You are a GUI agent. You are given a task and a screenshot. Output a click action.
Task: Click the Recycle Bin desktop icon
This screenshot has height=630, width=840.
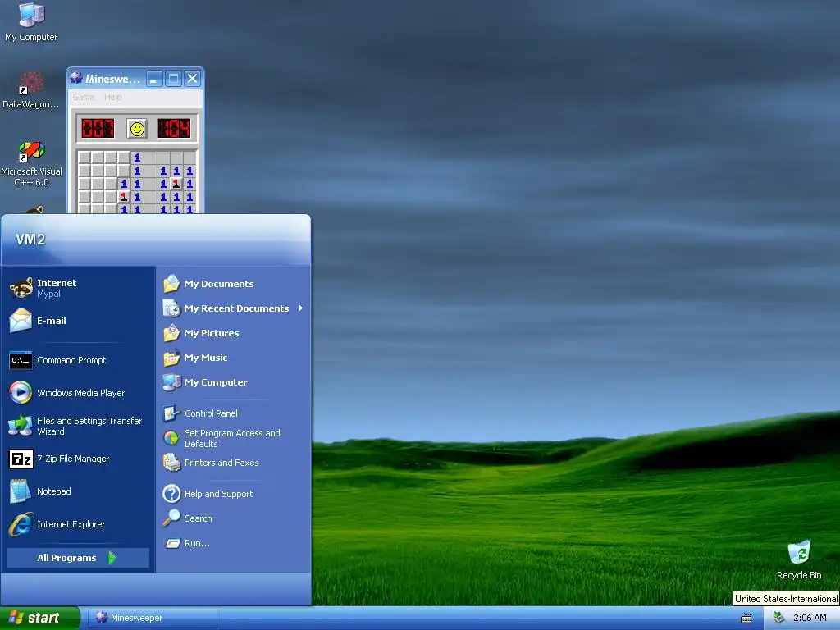point(799,559)
